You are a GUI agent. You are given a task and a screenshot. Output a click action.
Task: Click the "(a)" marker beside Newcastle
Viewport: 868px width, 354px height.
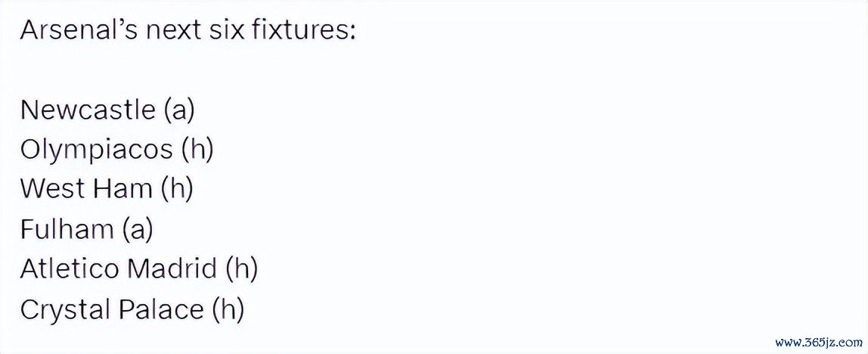178,110
